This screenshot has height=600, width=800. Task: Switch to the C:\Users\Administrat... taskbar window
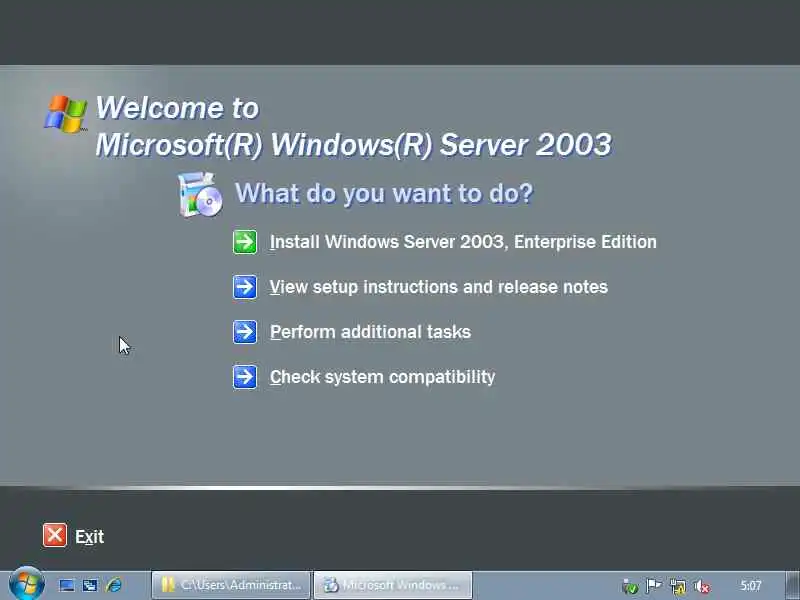(231, 585)
